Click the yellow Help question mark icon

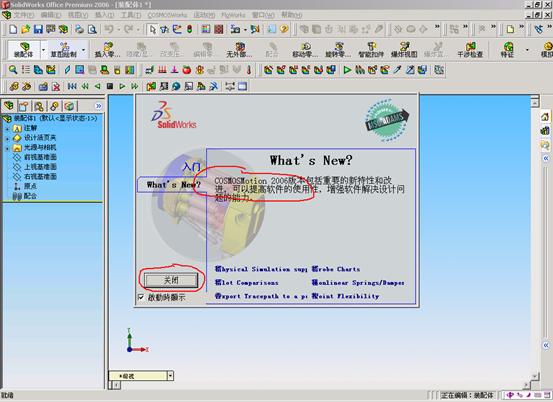coord(284,29)
